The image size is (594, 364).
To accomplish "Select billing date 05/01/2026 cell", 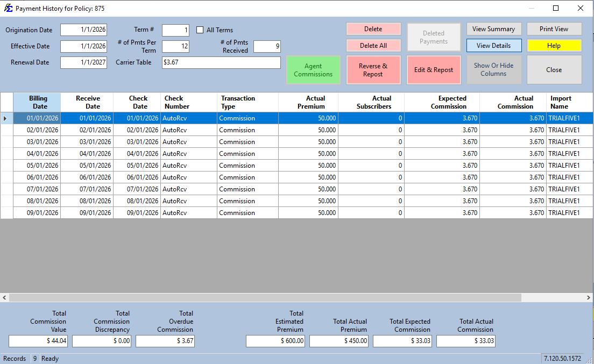I will click(x=37, y=166).
